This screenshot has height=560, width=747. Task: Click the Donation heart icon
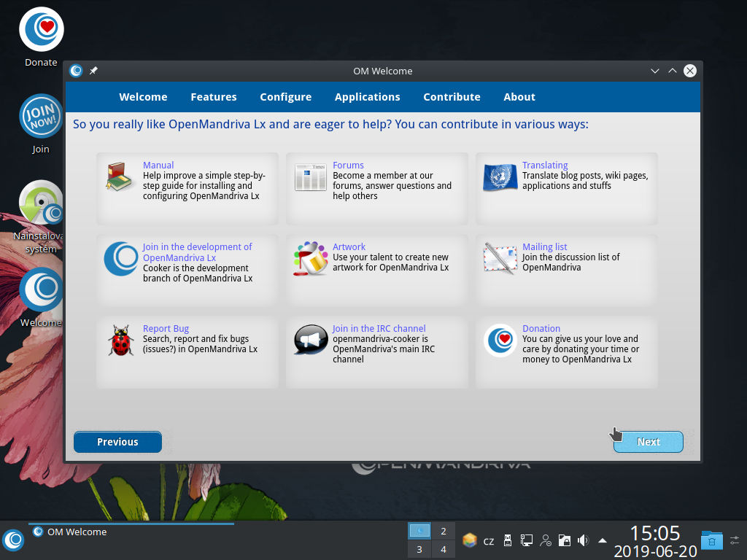pos(499,340)
